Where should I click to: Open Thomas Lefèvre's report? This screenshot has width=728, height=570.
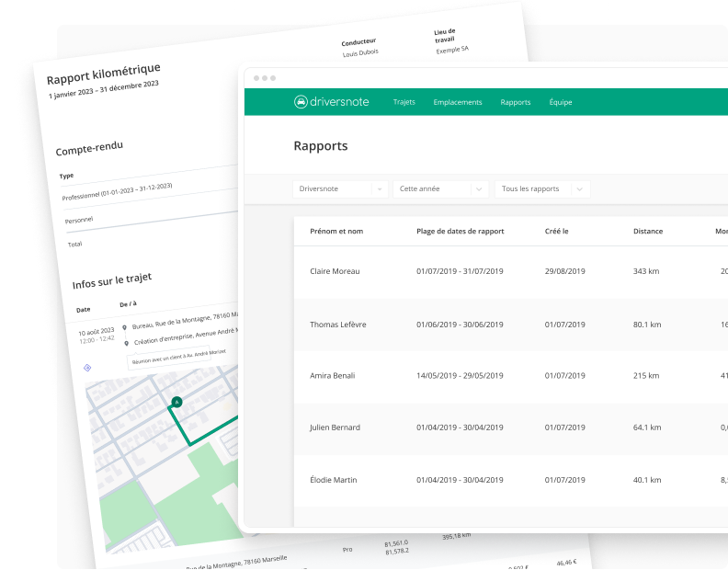point(339,324)
